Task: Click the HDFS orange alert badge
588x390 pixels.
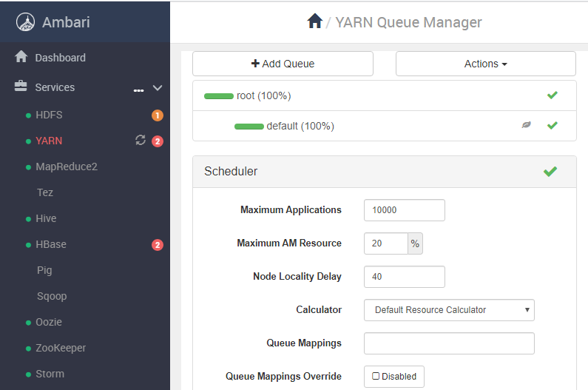Action: 158,115
